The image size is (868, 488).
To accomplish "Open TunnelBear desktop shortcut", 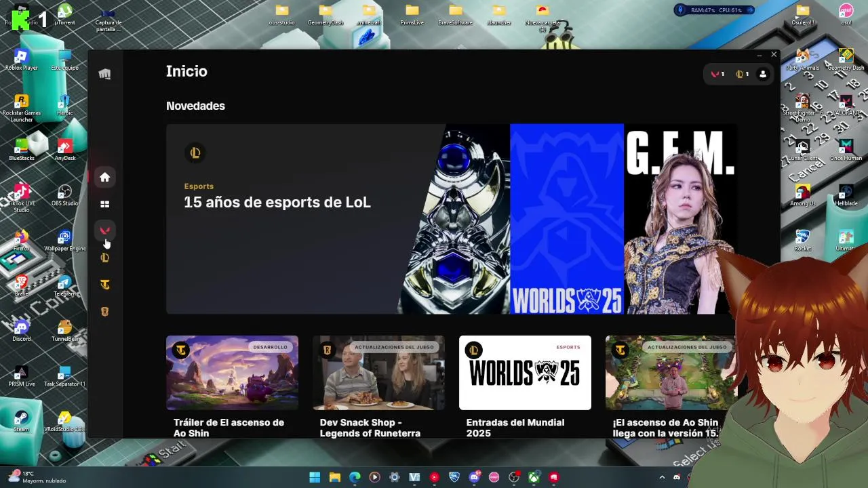I will (x=64, y=331).
